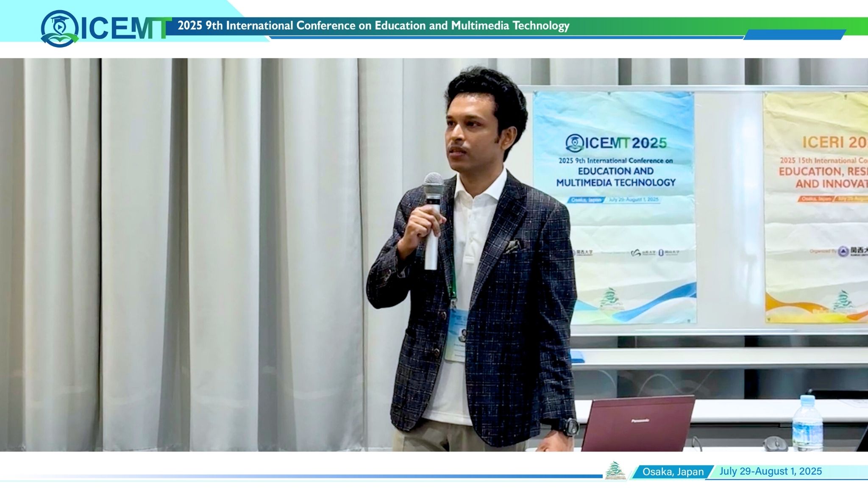Click the ICEMT lettering in header
This screenshot has height=488, width=868.
point(126,28)
